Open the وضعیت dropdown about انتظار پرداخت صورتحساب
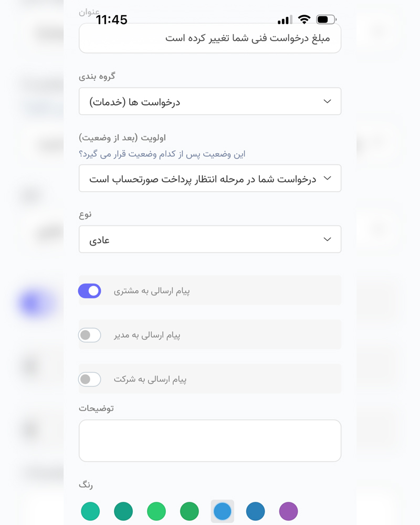The image size is (420, 525). click(210, 178)
